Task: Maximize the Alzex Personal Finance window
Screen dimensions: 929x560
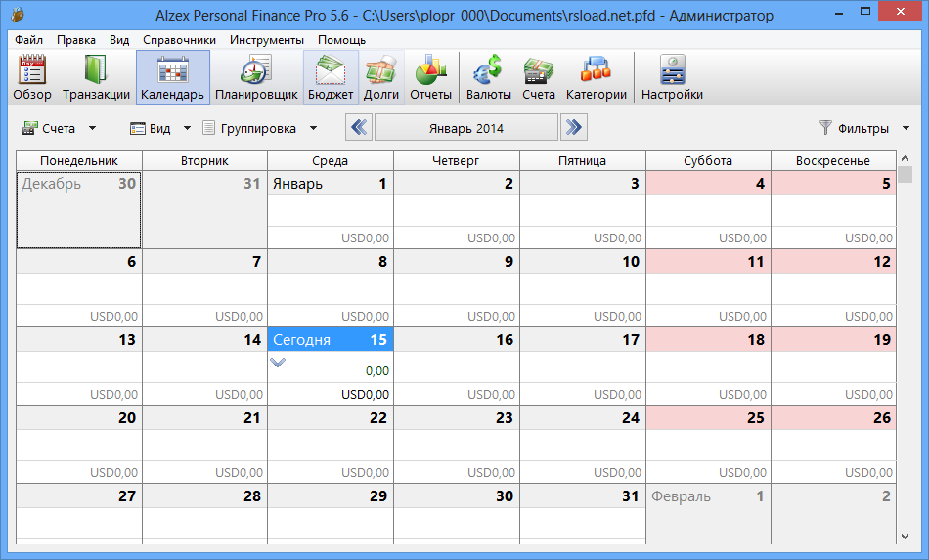Action: pyautogui.click(x=865, y=13)
